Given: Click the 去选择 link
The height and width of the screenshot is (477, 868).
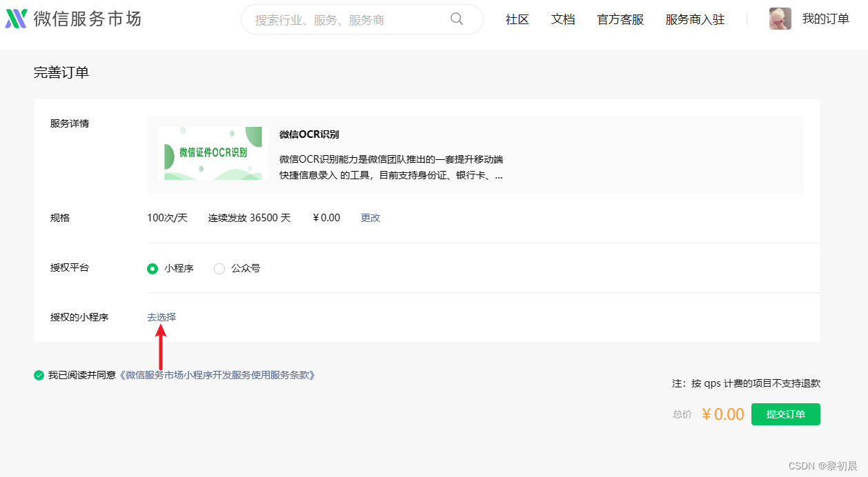Looking at the screenshot, I should pyautogui.click(x=161, y=317).
